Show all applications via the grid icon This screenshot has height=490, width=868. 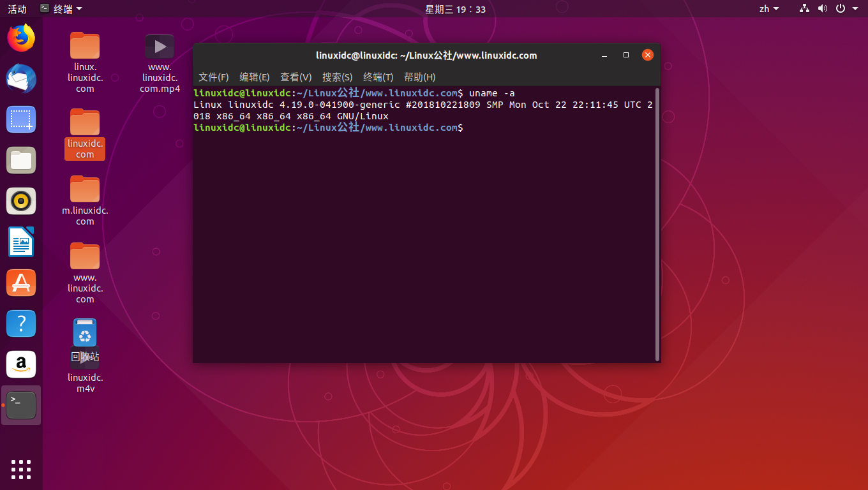click(x=21, y=470)
